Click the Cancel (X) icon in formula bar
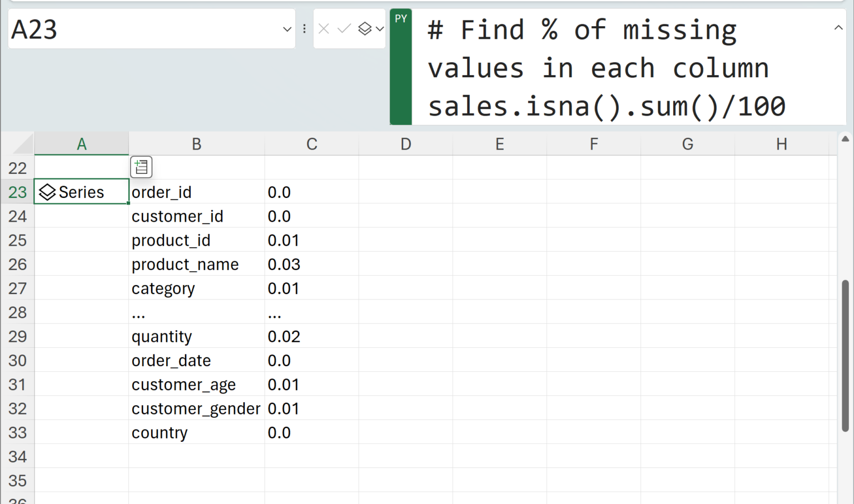This screenshot has width=854, height=504. point(324,29)
